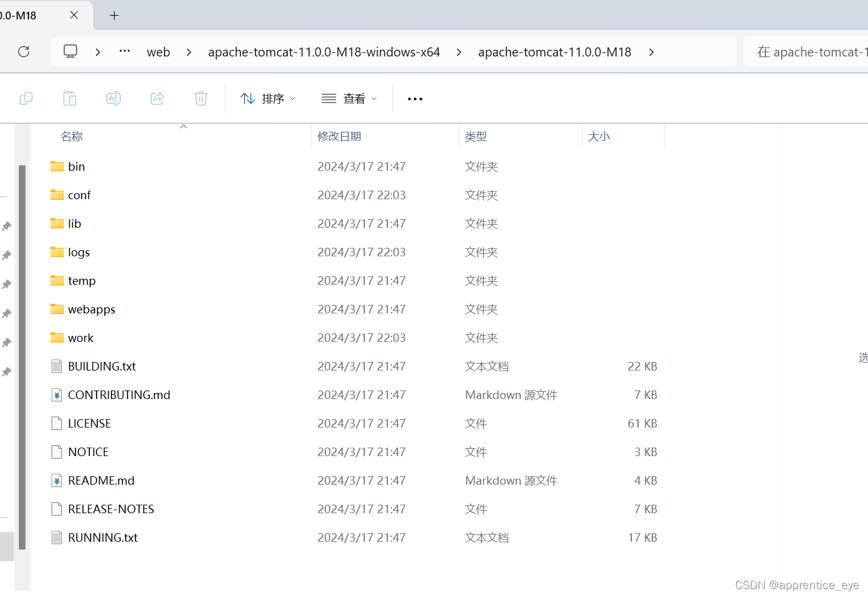
Task: Click the modified date of the logs folder
Action: [362, 252]
